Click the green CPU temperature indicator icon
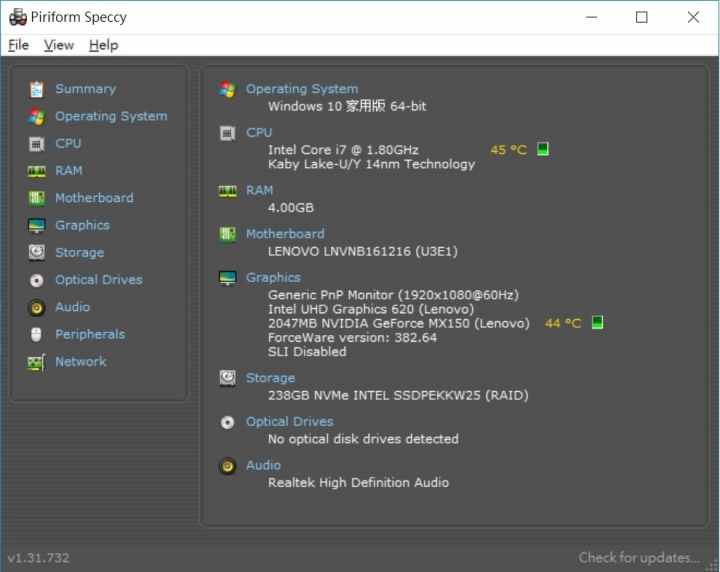The image size is (720, 572). pyautogui.click(x=543, y=149)
